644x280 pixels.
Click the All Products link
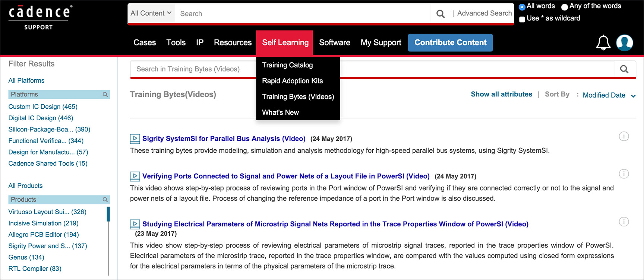(x=25, y=186)
